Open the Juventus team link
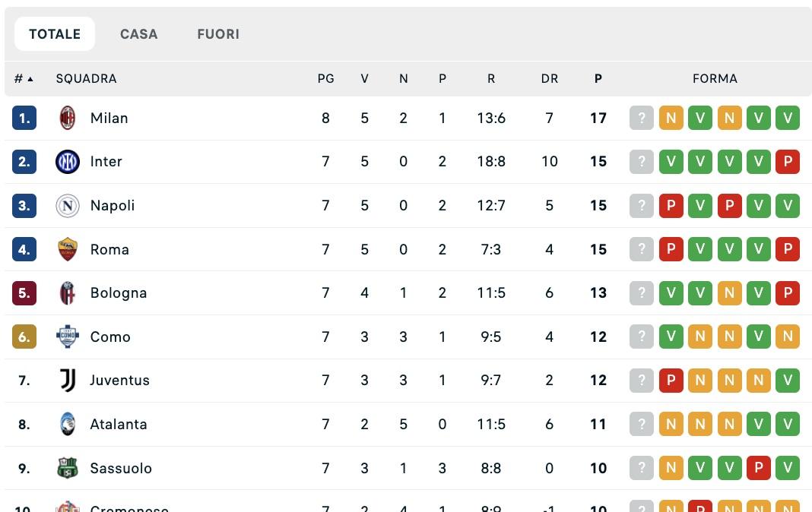This screenshot has width=812, height=512. (119, 381)
